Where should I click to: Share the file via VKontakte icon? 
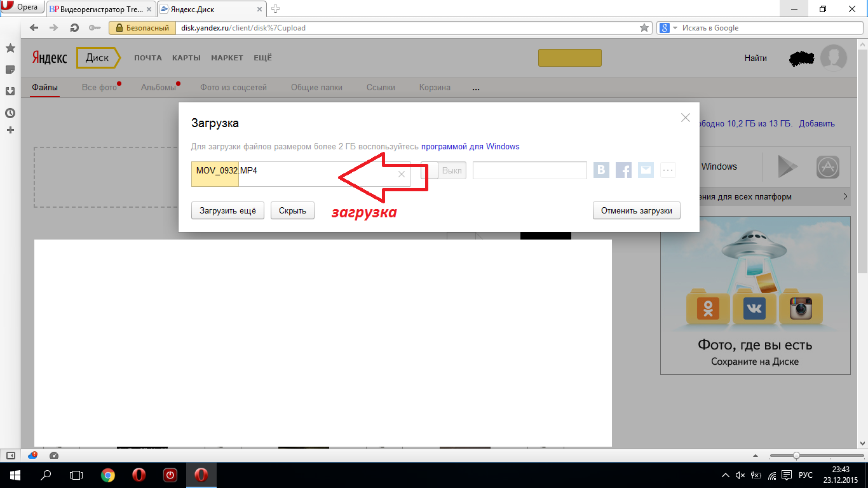coord(601,170)
